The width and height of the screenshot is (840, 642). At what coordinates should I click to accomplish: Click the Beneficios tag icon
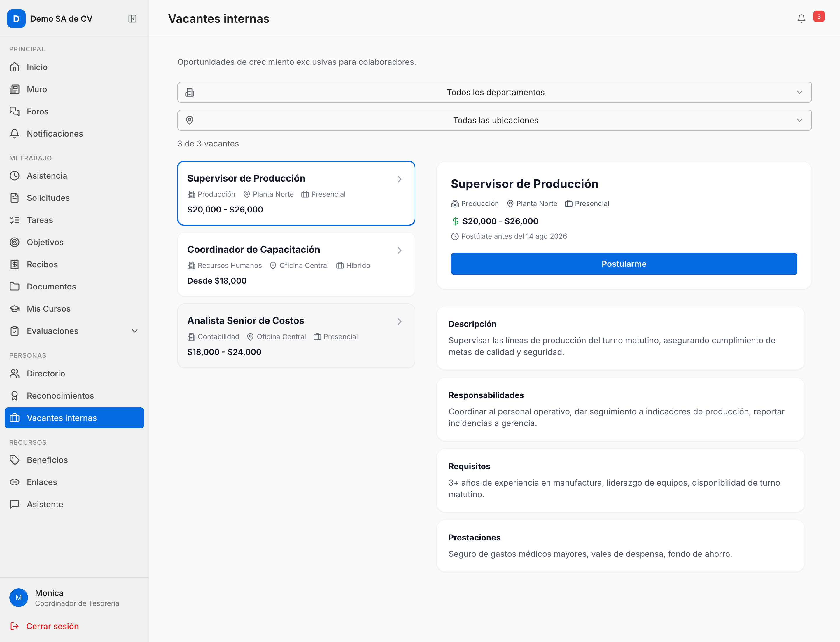point(15,460)
